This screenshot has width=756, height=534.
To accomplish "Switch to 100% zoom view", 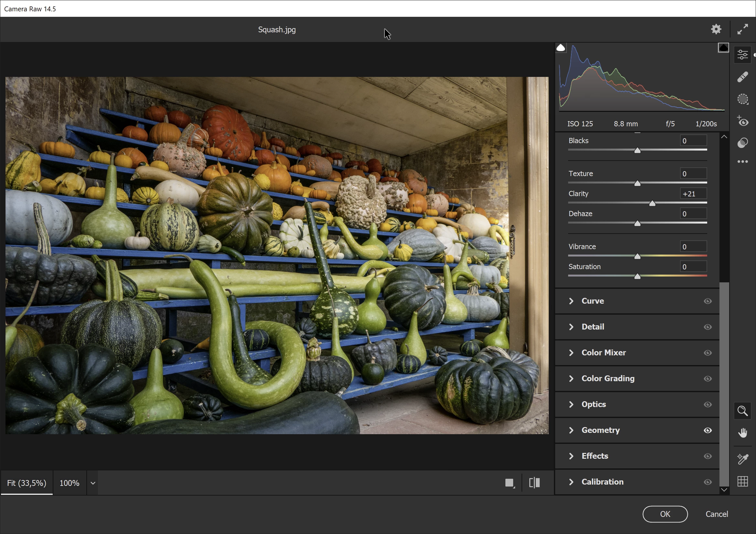I will (x=69, y=483).
